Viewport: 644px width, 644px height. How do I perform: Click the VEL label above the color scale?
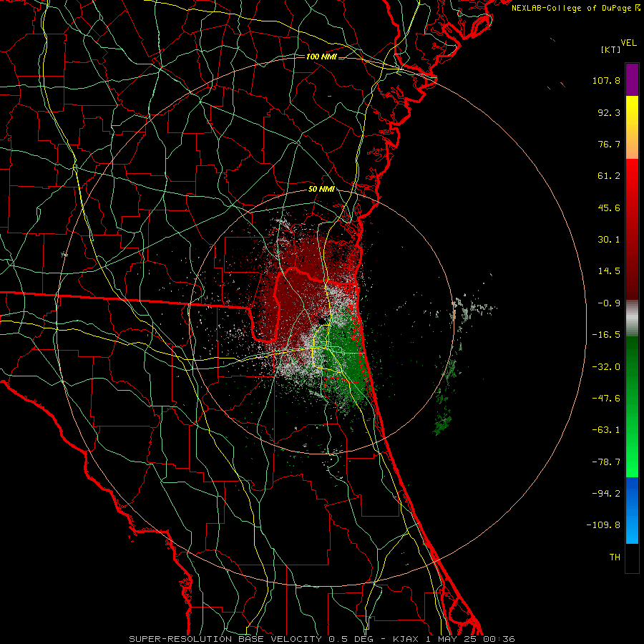[628, 43]
